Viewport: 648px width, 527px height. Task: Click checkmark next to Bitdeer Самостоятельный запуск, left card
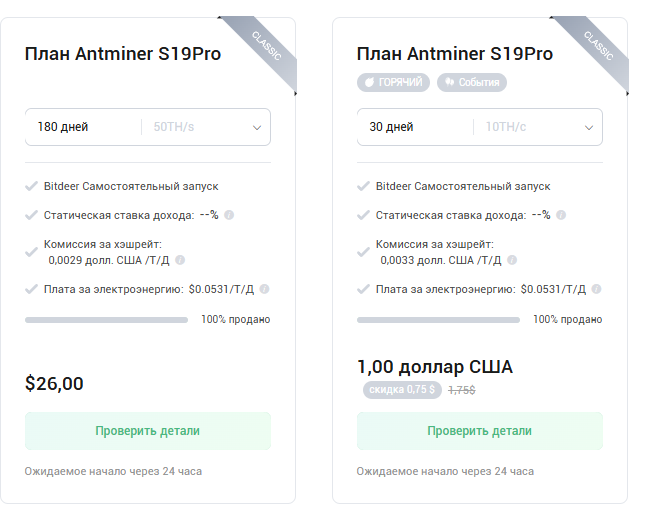coord(32,186)
